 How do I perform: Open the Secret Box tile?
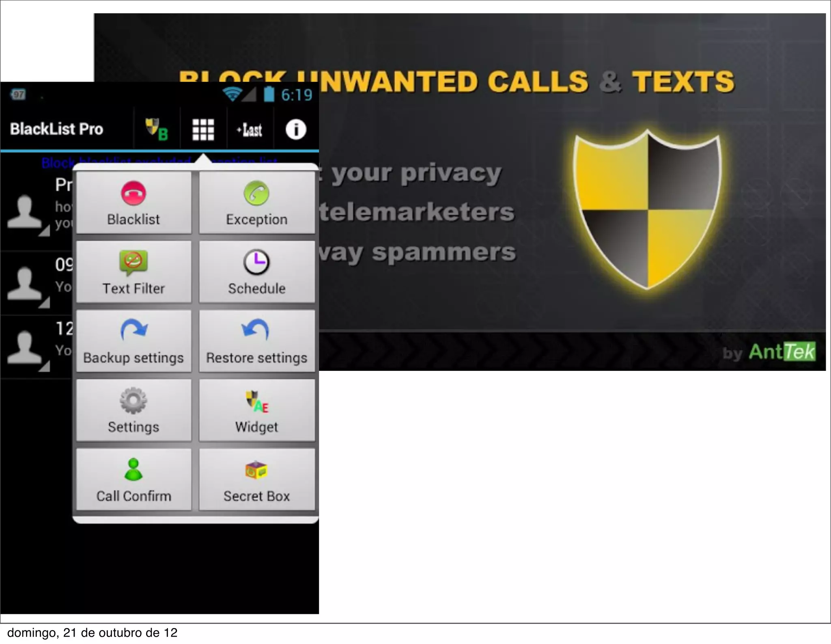256,480
